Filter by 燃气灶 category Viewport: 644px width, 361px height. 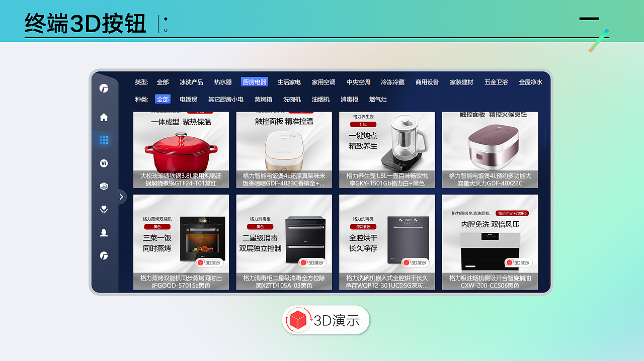pyautogui.click(x=378, y=99)
